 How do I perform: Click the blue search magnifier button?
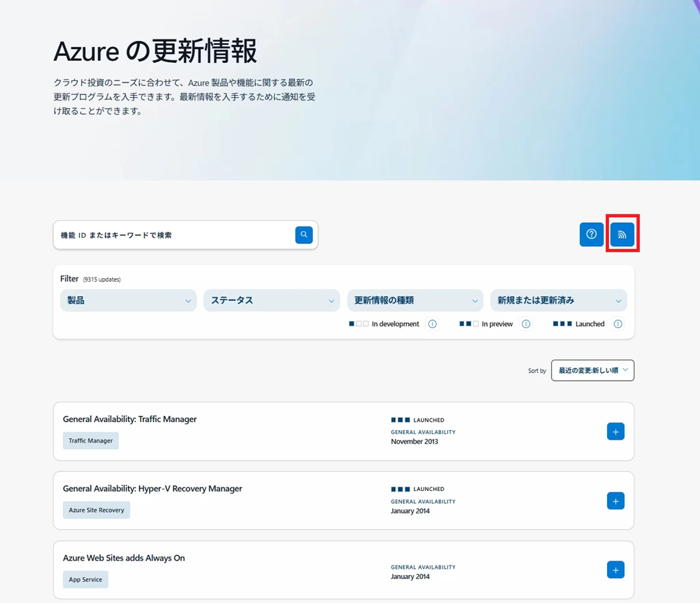click(304, 234)
